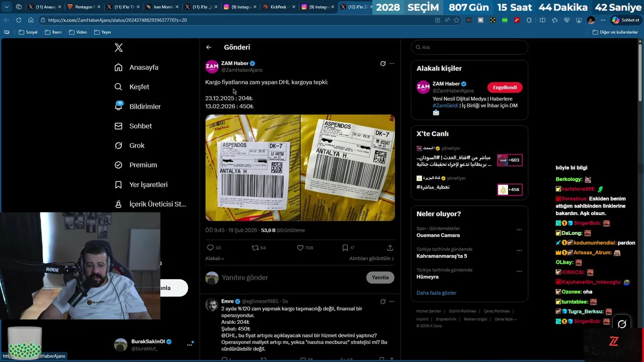Image resolution: width=644 pixels, height=362 pixels.
Task: Open Anasayfa home from the sidebar
Action: tap(136, 67)
